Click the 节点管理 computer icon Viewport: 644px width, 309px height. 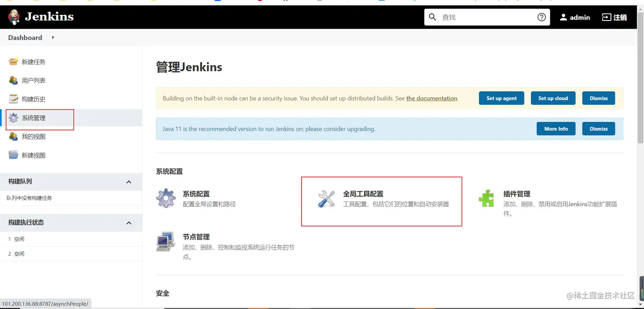(166, 242)
